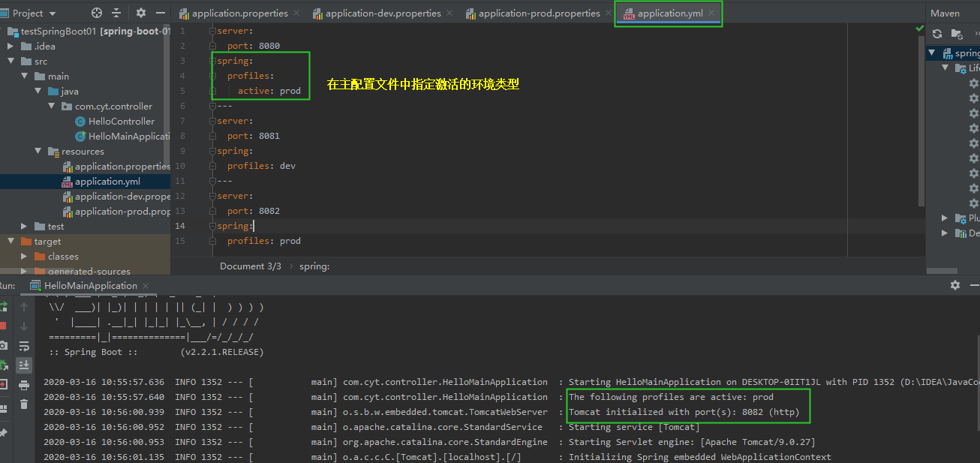
Task: Click 'profiles: dev' on line 10
Action: click(x=261, y=166)
